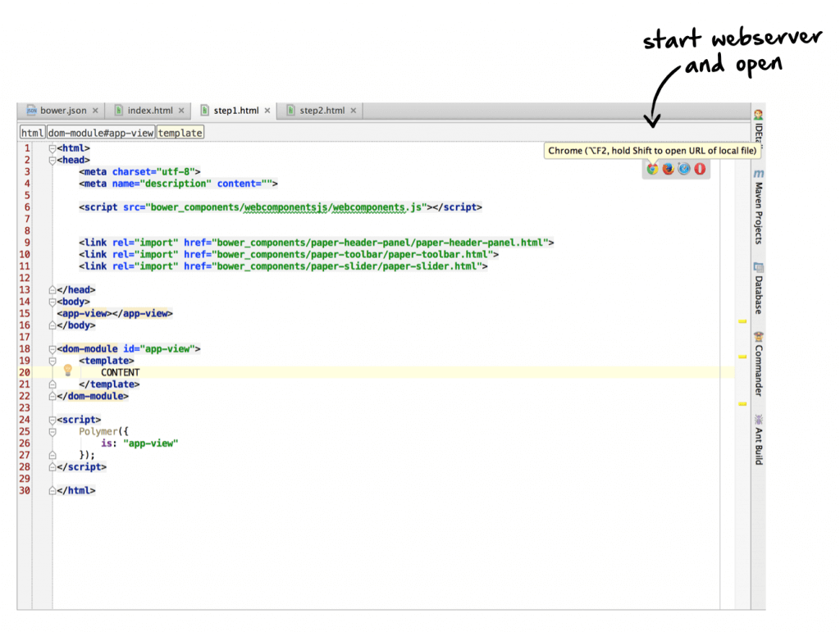This screenshot has height=632, width=840.
Task: Switch to the index.html tab
Action: (x=150, y=110)
